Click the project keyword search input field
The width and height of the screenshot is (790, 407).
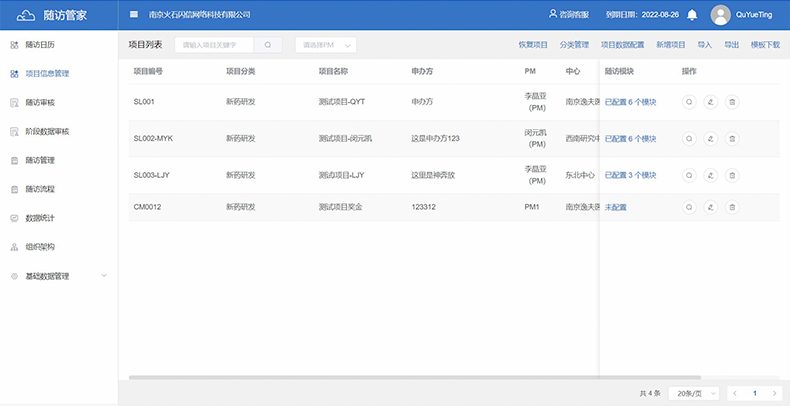point(214,45)
